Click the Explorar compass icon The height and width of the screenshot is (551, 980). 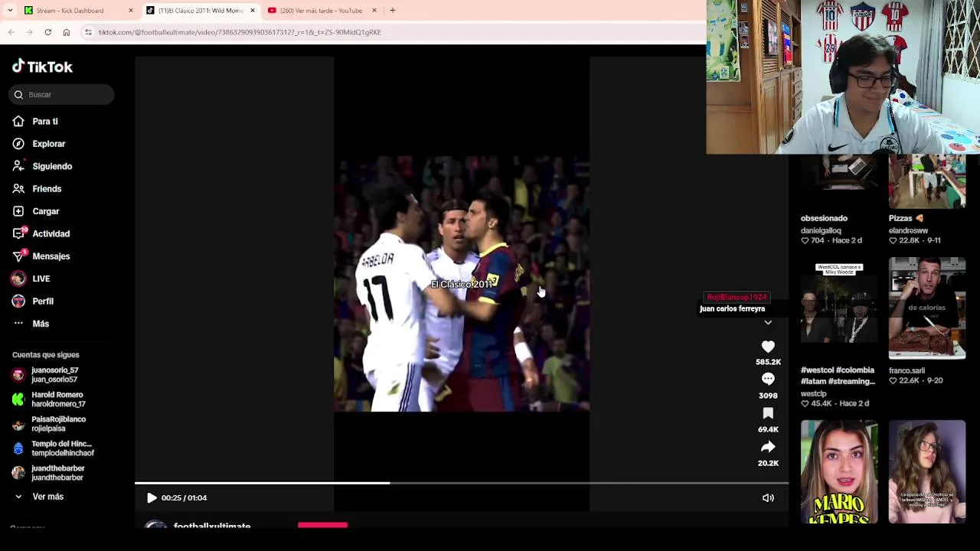point(18,144)
